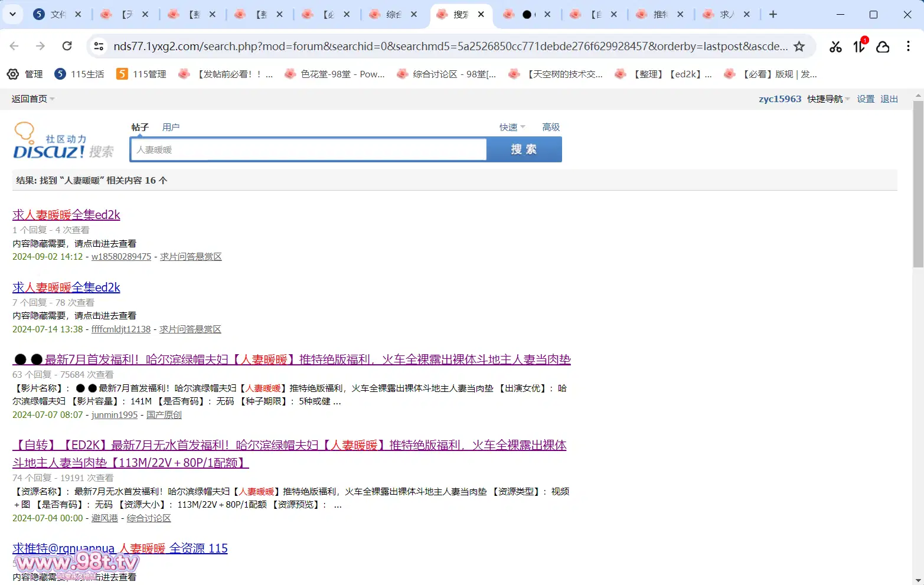This screenshot has height=585, width=924.
Task: Open extension with red notification badge
Action: 860,46
